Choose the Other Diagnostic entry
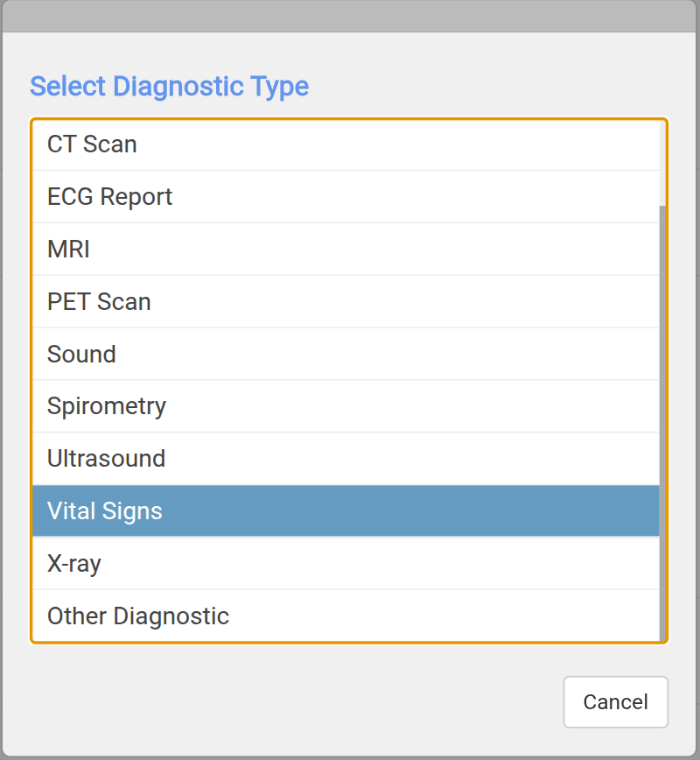 138,616
